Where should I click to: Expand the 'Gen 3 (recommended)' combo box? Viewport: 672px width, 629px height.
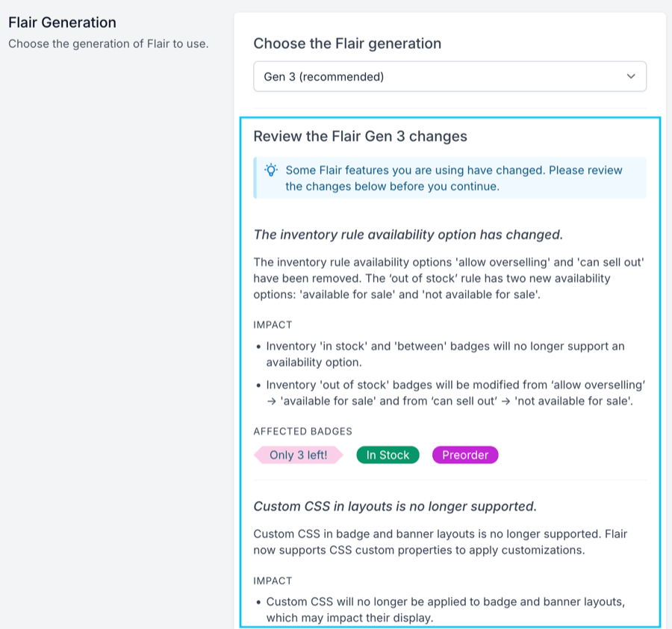(449, 76)
